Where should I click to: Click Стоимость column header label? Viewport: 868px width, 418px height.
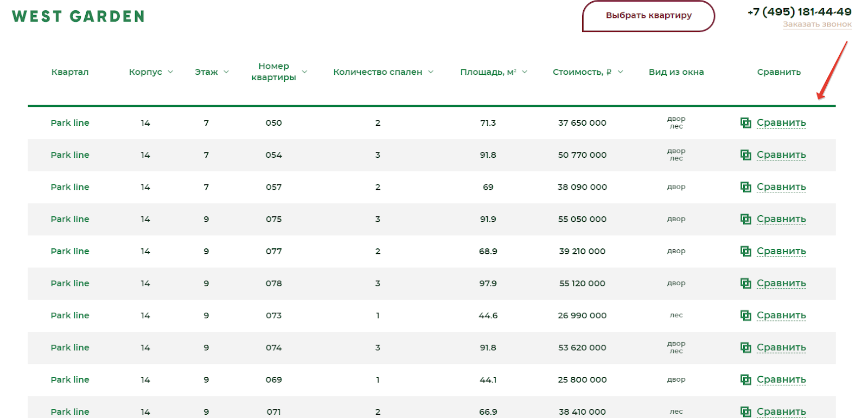[582, 72]
